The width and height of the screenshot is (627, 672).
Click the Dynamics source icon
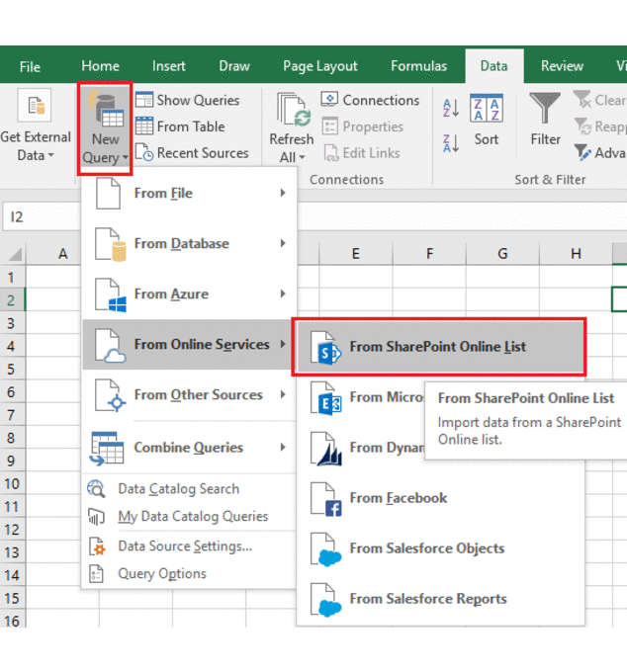click(x=326, y=449)
